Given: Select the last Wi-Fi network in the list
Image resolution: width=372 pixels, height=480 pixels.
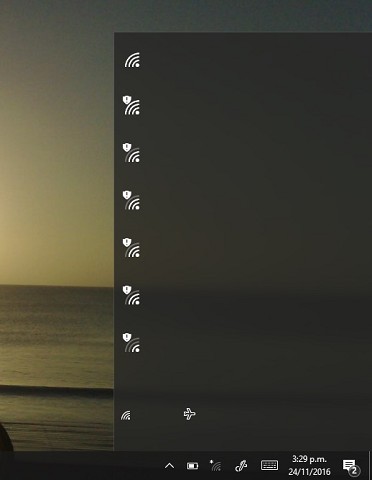Looking at the screenshot, I should click(x=243, y=343).
